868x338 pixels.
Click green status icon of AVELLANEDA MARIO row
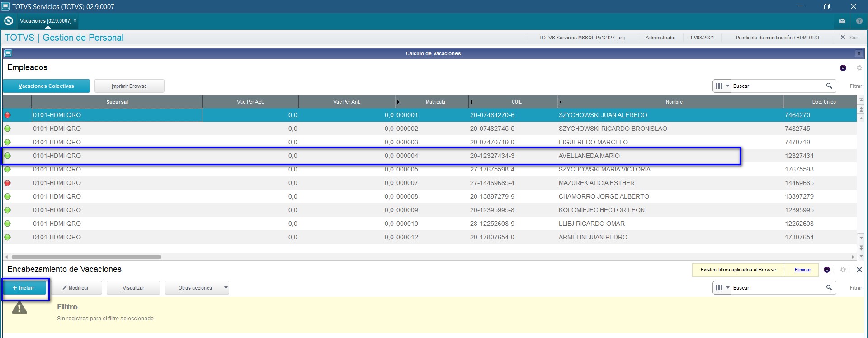[8, 156]
